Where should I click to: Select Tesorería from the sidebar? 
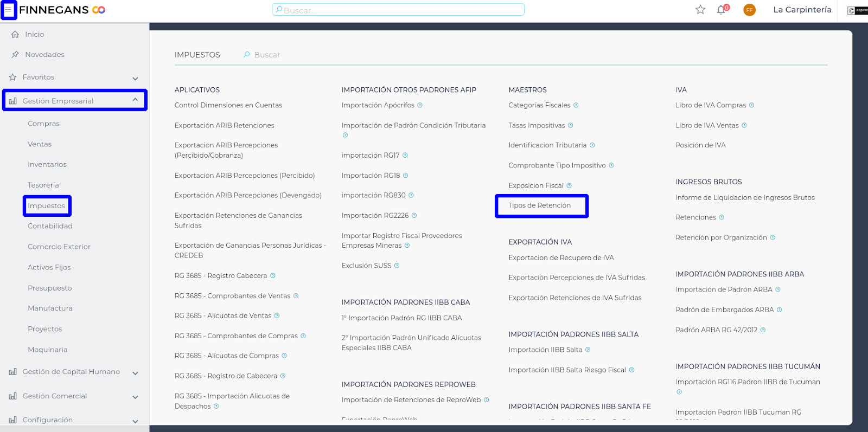pos(43,185)
